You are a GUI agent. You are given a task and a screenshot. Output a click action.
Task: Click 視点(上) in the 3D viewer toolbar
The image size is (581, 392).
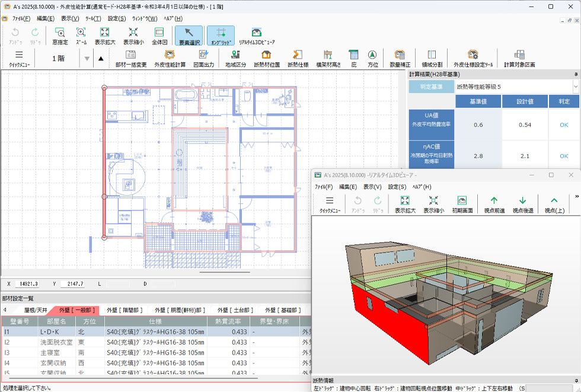(x=554, y=205)
